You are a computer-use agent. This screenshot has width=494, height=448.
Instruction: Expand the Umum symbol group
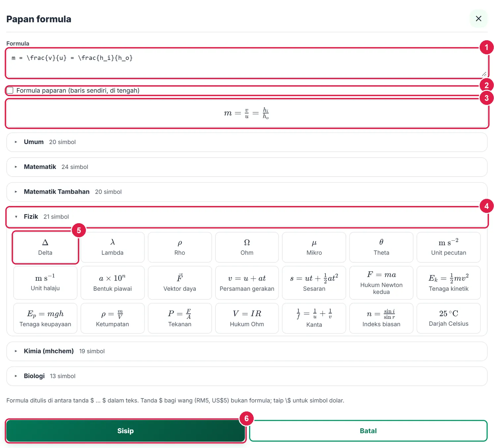[247, 142]
